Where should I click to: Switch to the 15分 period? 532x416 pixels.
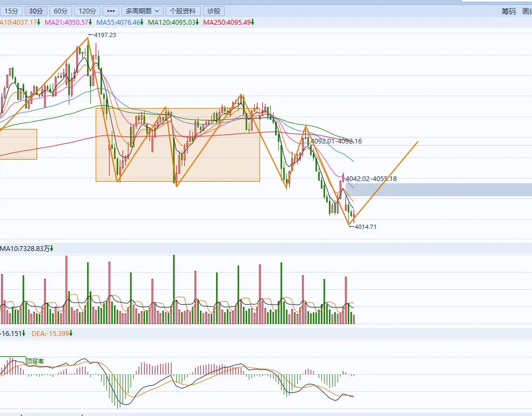tap(11, 11)
